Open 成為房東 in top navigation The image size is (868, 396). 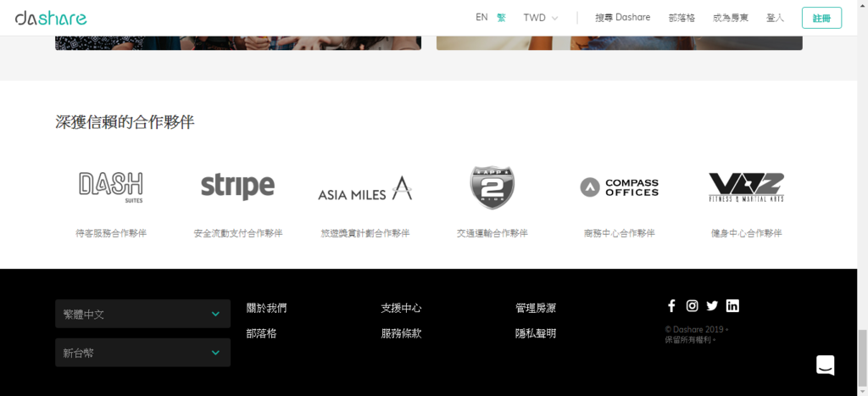[731, 18]
